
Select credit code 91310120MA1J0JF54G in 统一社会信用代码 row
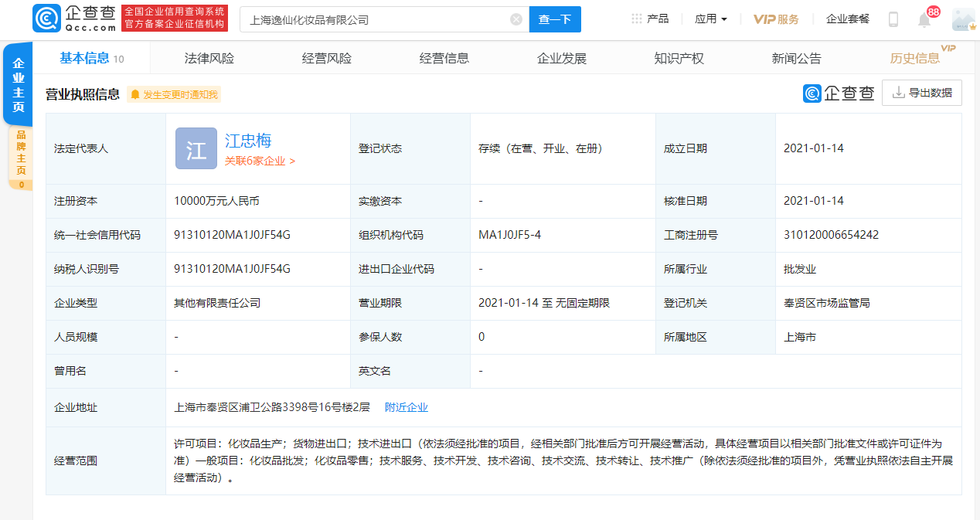pos(233,235)
